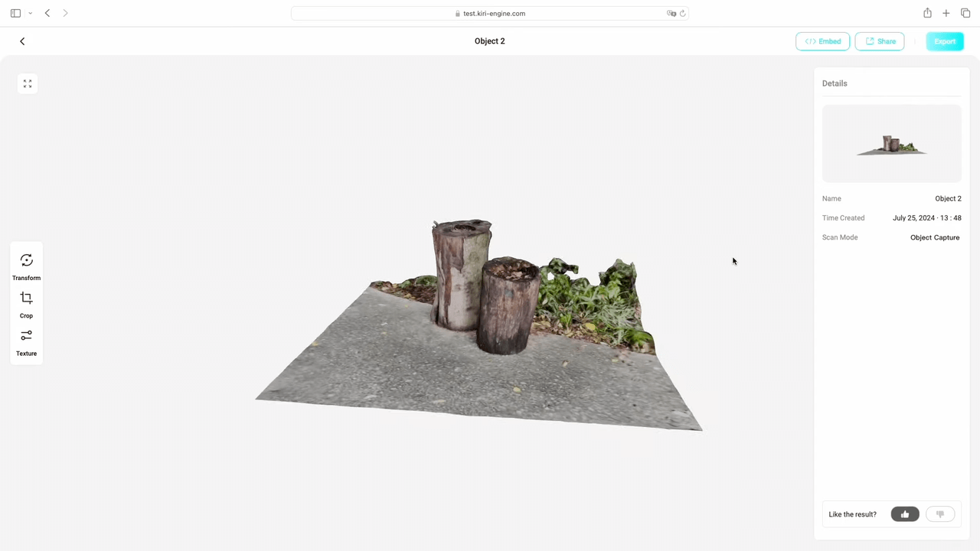Open a new tab with the plus icon
This screenshot has height=551, width=980.
946,13
